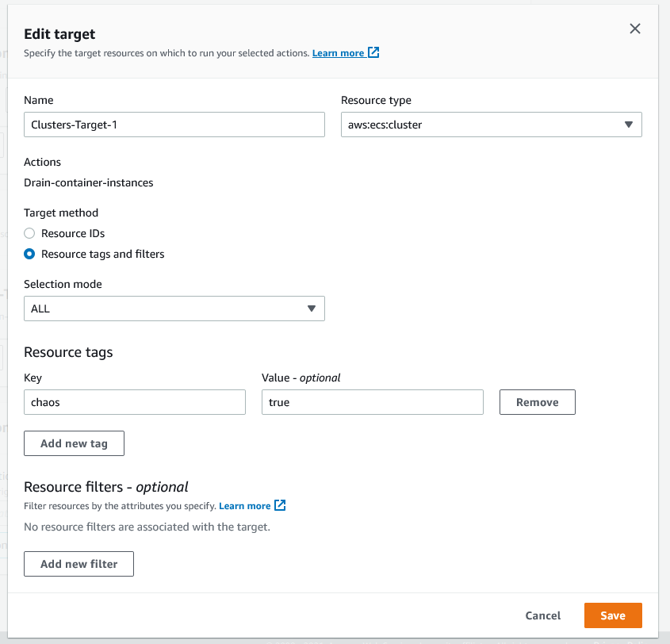The height and width of the screenshot is (644, 670).
Task: Select the Resource tags and filters option
Action: coord(29,254)
